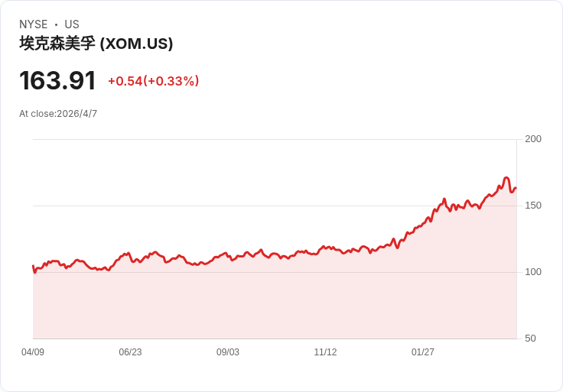Click the NYSE exchange label

point(33,24)
